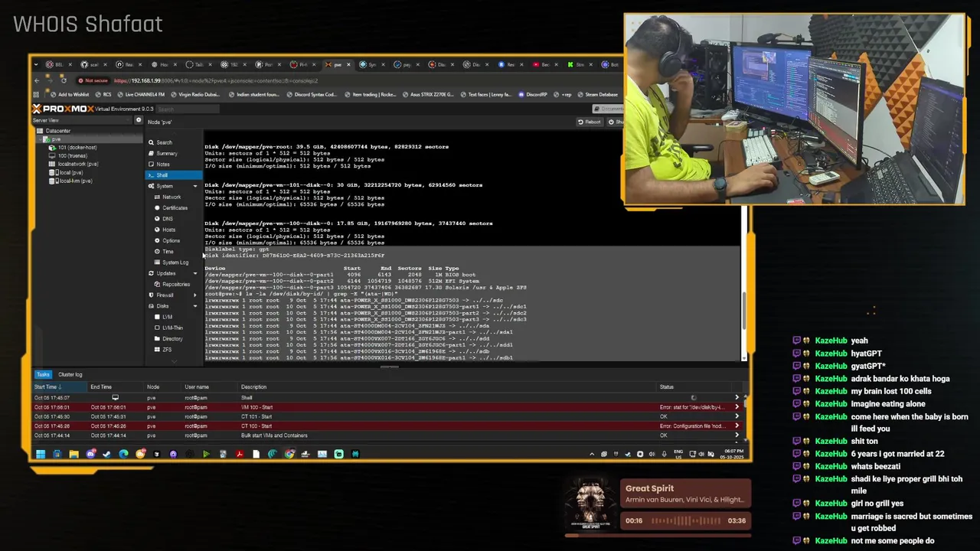Click the gear icon beside Server View
Image resolution: width=980 pixels, height=551 pixels.
(139, 120)
